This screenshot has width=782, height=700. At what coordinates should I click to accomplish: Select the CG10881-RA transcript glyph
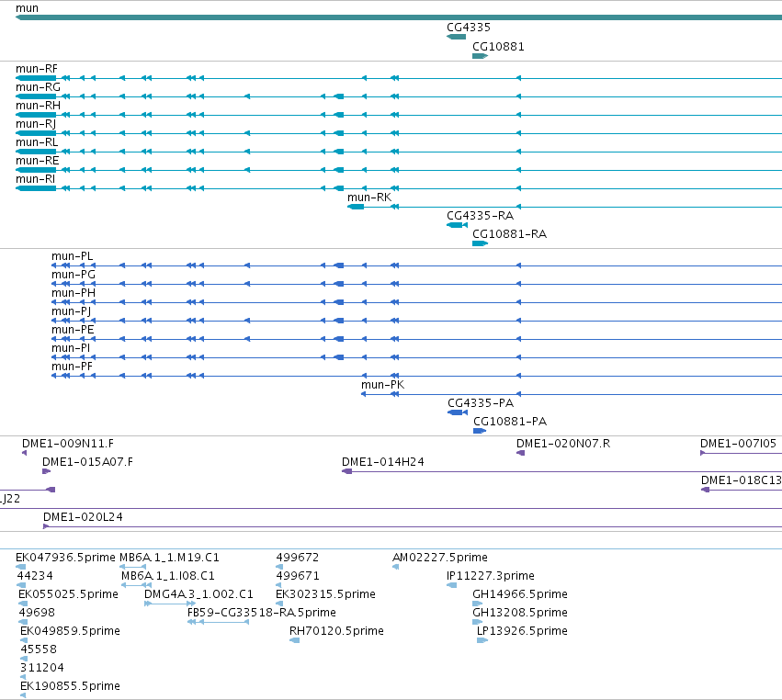click(480, 243)
